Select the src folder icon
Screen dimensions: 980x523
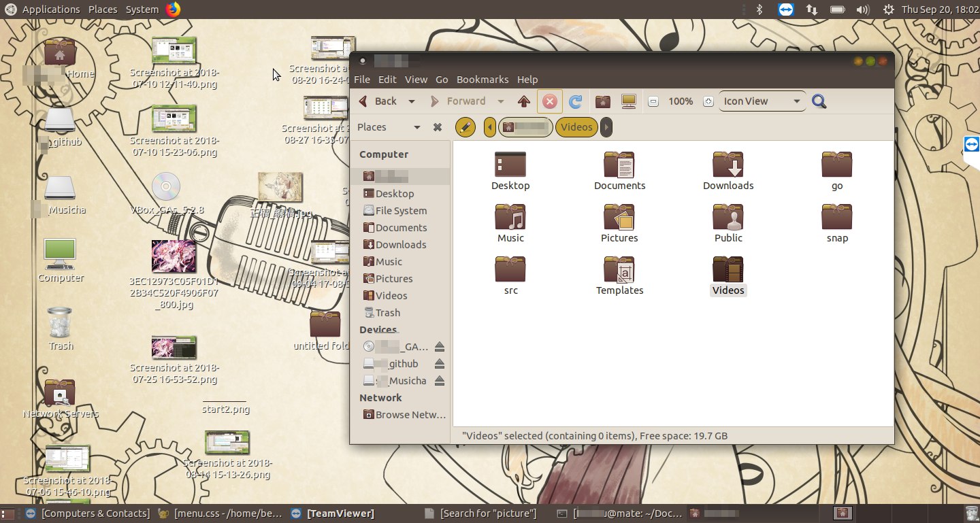tap(510, 269)
